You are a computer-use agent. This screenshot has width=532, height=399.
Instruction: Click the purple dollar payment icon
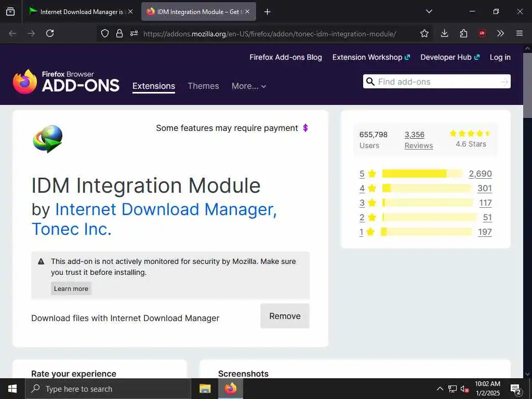[x=305, y=128]
